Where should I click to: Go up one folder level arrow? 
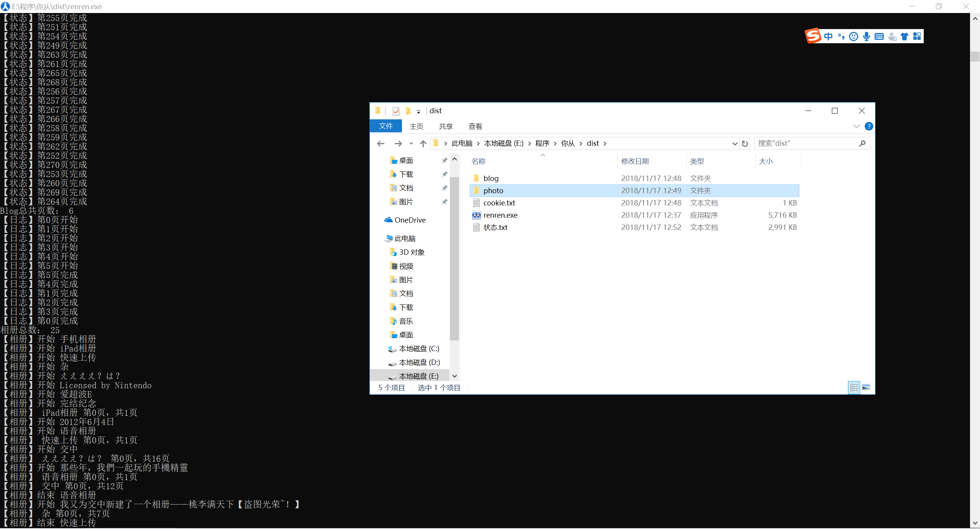tap(423, 143)
